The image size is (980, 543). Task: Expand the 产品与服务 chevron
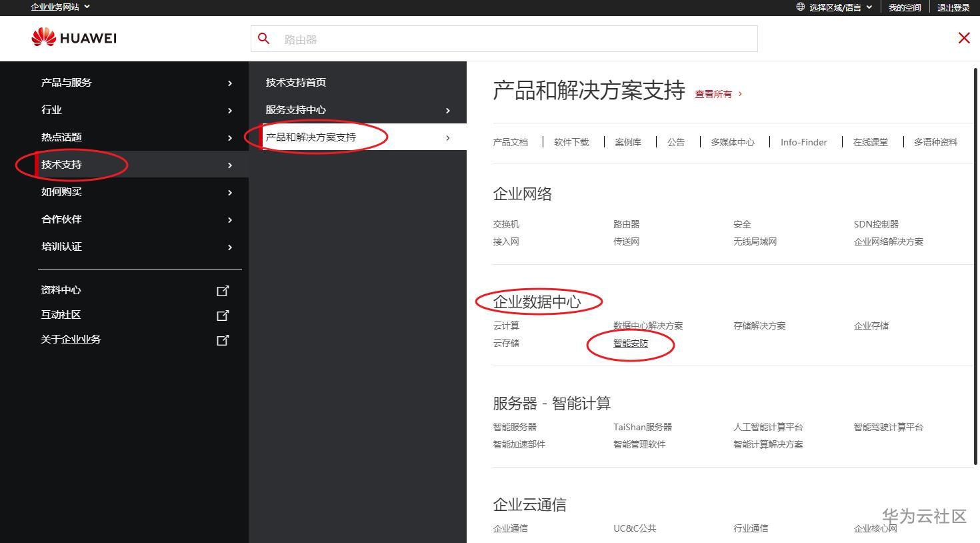230,83
